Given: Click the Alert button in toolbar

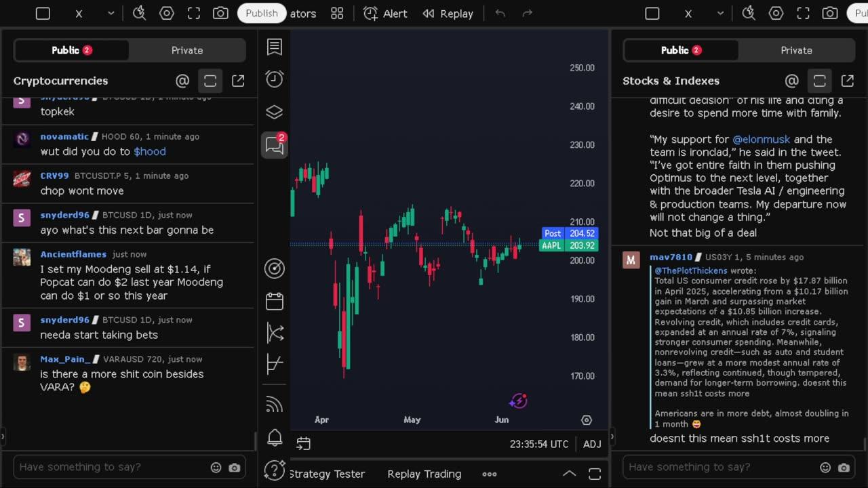Looking at the screenshot, I should click(385, 14).
